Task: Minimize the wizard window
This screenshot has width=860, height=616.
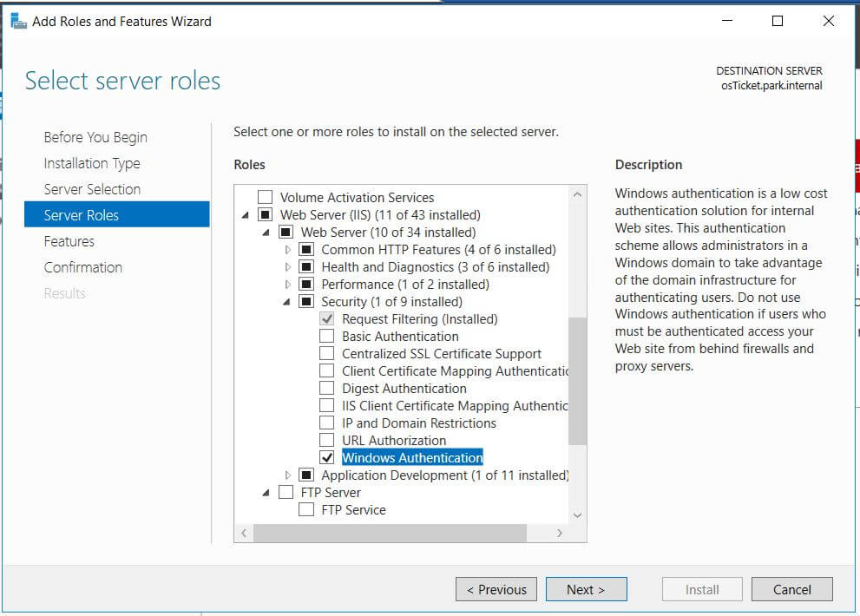Action: point(727,22)
